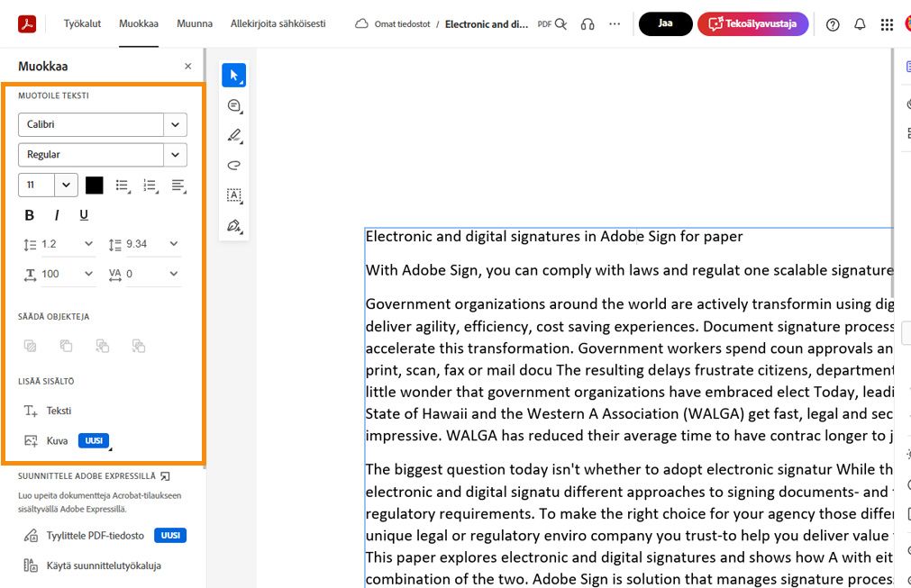Switch to the Muokkaa tab
Viewport: 911px width, 588px height.
pos(138,23)
